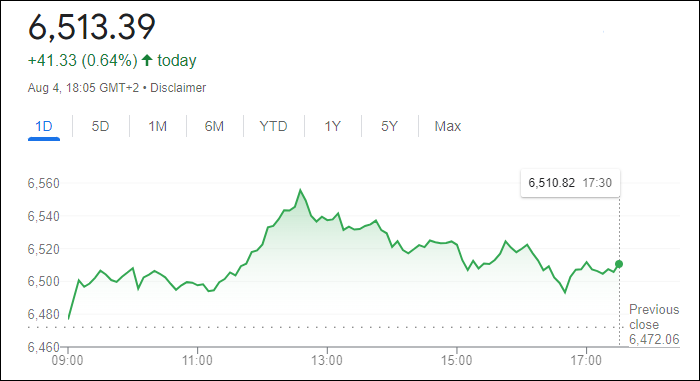Select the YTD range tab

[x=273, y=126]
